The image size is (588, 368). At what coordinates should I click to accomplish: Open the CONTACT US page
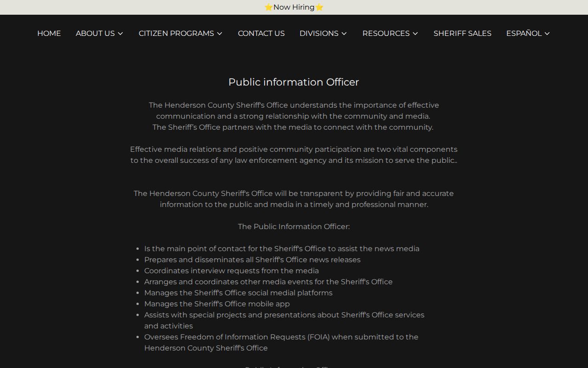(261, 33)
